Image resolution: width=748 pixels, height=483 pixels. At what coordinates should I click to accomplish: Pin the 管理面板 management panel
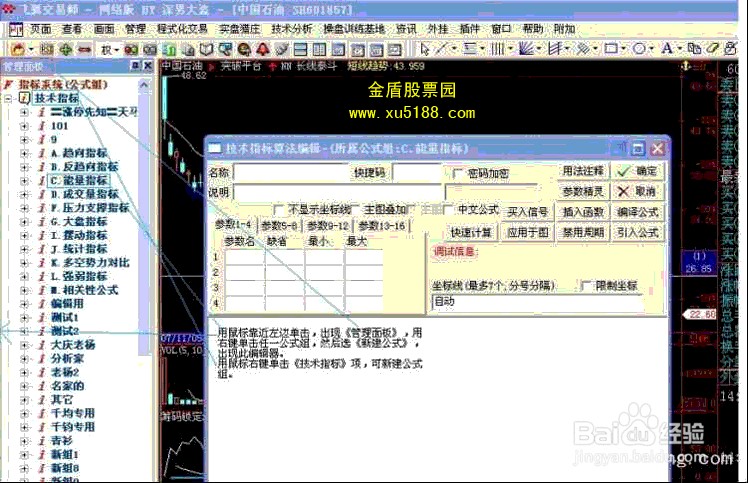coord(135,66)
